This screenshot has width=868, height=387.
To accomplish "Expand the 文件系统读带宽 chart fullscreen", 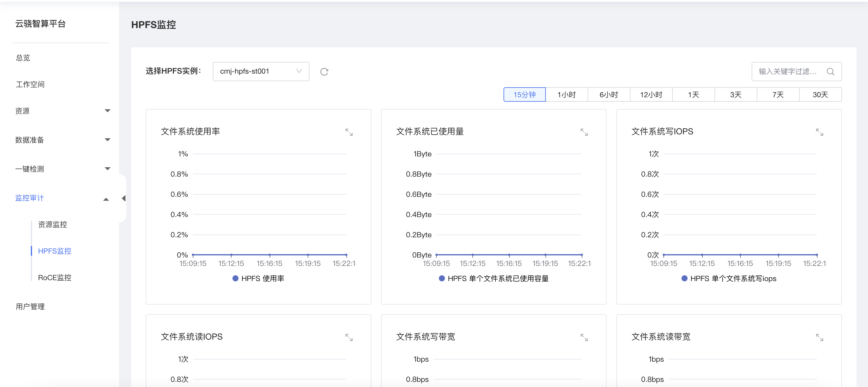I will [819, 337].
